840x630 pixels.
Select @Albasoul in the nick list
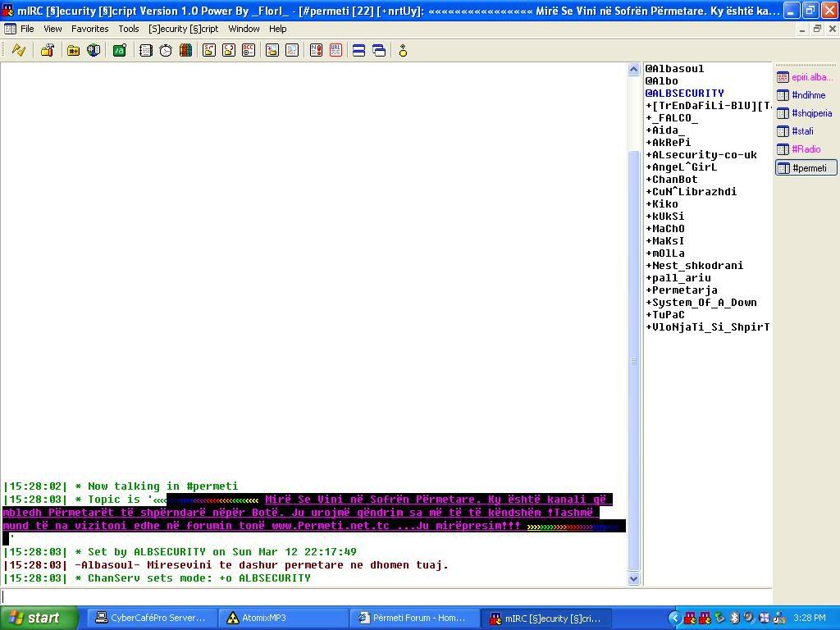tap(674, 69)
